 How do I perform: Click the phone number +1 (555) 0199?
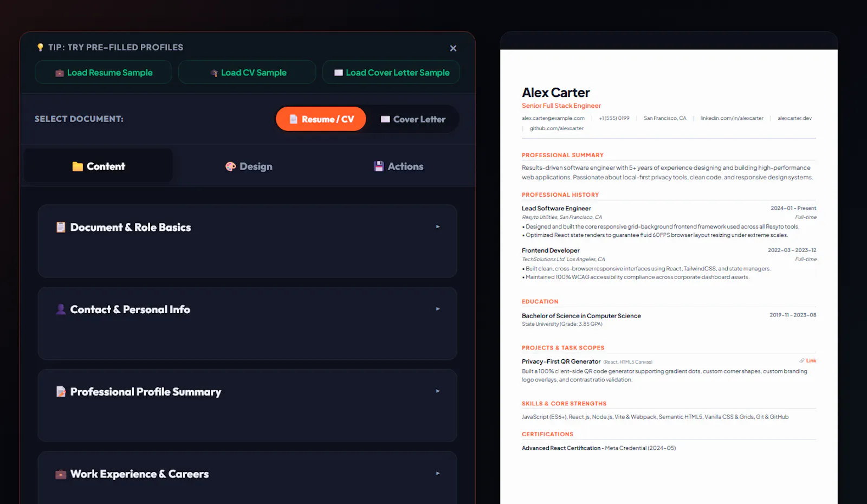[614, 118]
